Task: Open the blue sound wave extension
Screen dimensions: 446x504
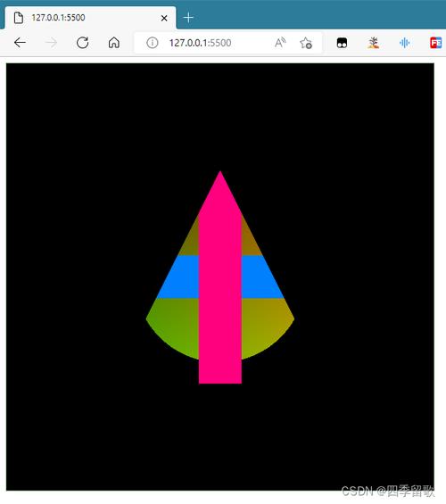Action: pyautogui.click(x=405, y=43)
